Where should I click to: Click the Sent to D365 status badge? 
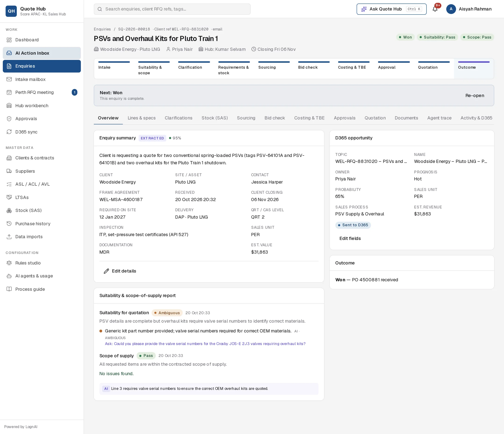353,225
